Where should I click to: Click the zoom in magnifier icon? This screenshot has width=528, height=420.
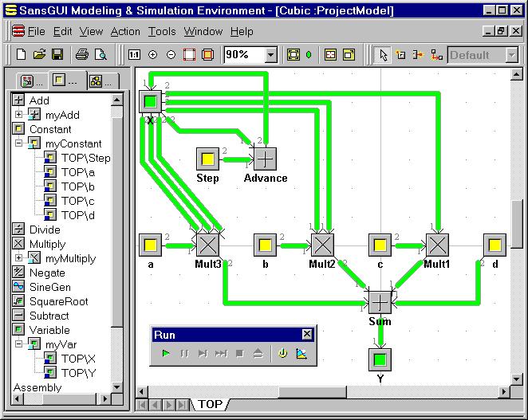click(x=152, y=55)
